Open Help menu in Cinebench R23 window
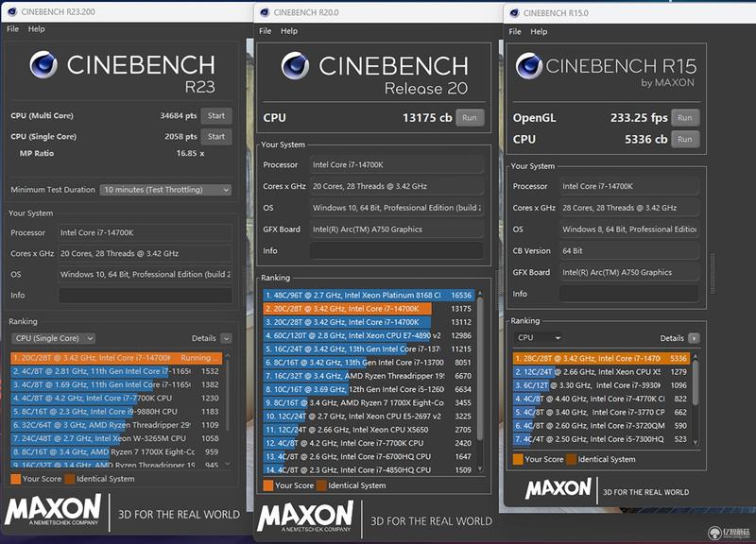The width and height of the screenshot is (756, 544). click(x=36, y=29)
